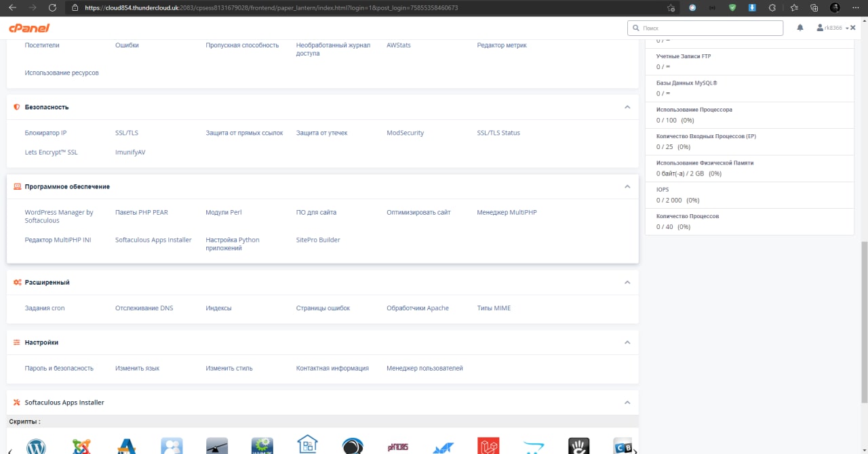This screenshot has height=454, width=868.
Task: Open Менеджер пользователей
Action: [x=425, y=369]
